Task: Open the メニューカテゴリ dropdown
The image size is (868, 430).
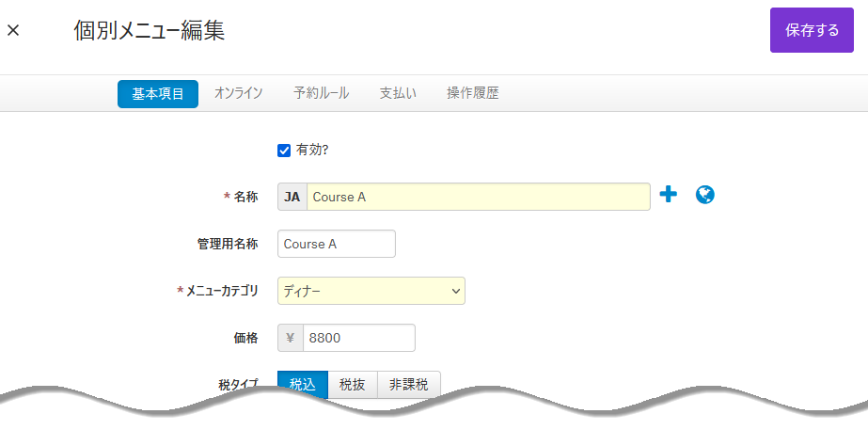Action: tap(371, 291)
